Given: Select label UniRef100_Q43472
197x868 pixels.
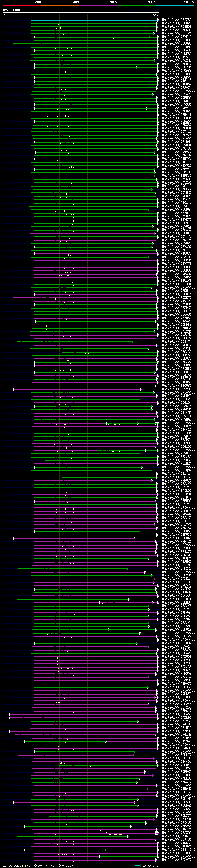Looking at the screenshot, I should [177, 200].
